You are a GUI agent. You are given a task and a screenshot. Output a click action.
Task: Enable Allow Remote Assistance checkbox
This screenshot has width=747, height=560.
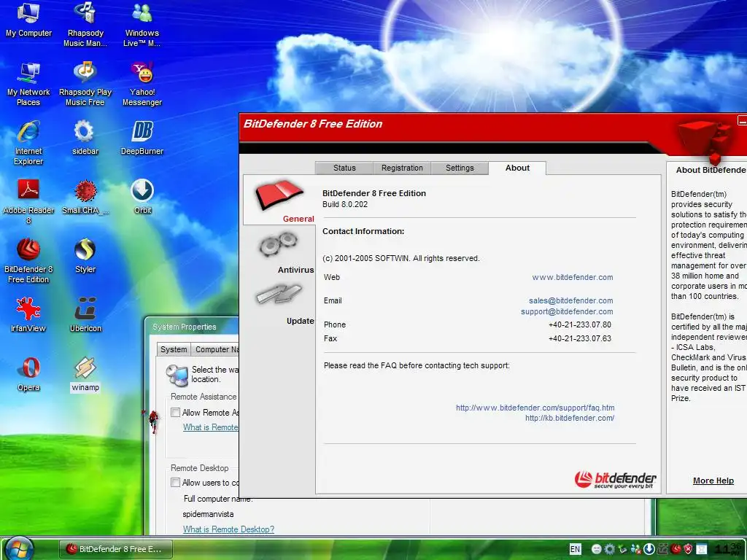(x=175, y=413)
